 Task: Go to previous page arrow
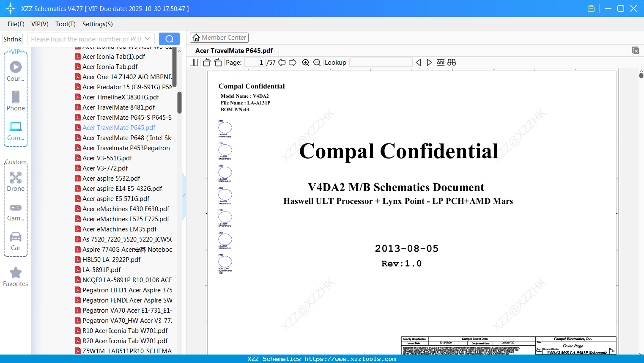pyautogui.click(x=282, y=63)
